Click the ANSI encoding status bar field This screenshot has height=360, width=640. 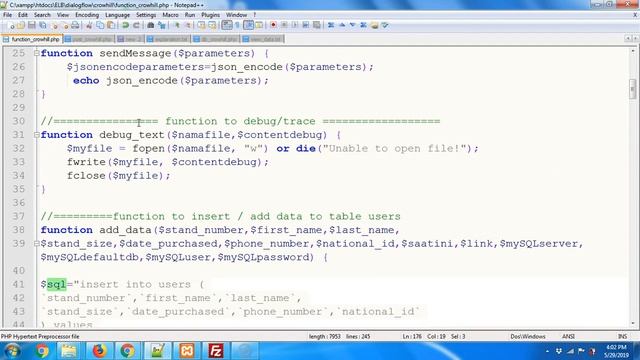tap(568, 336)
